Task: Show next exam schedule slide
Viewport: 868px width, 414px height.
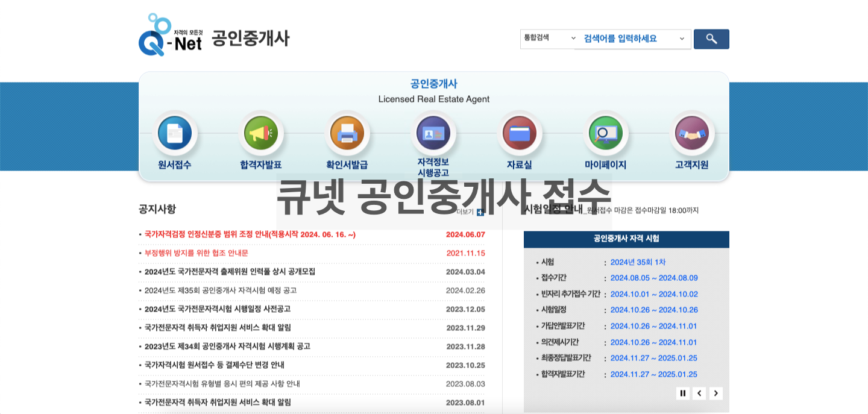Action: (x=715, y=394)
